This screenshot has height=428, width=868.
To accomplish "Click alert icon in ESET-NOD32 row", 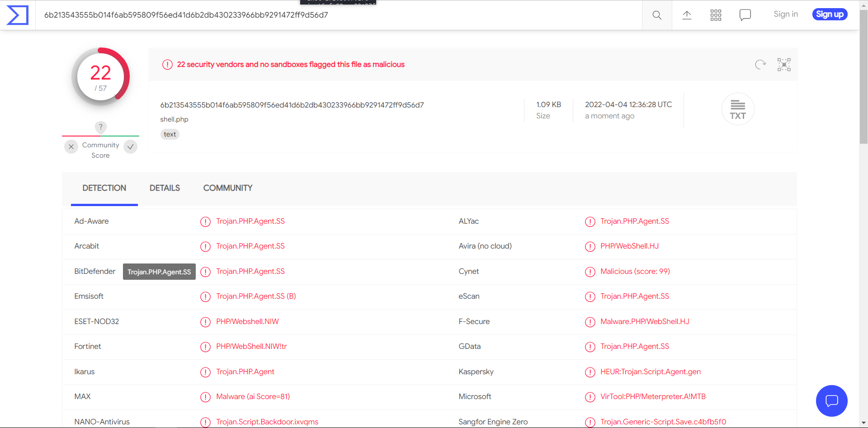I will 205,322.
